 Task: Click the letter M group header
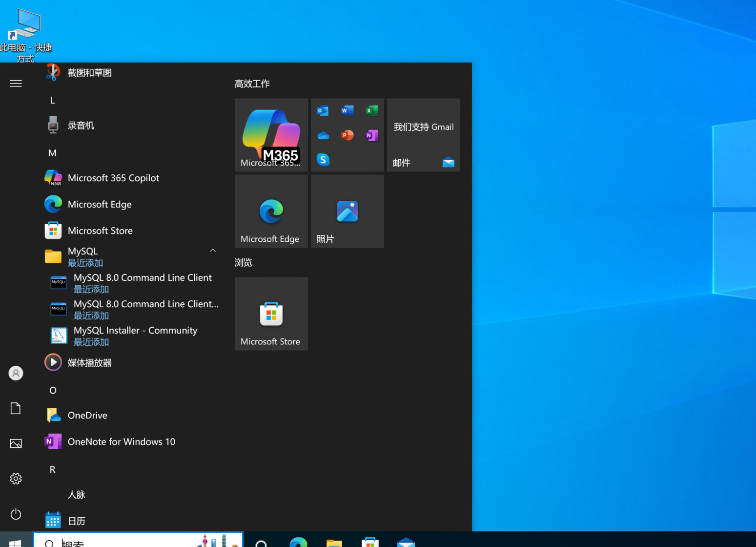point(52,153)
